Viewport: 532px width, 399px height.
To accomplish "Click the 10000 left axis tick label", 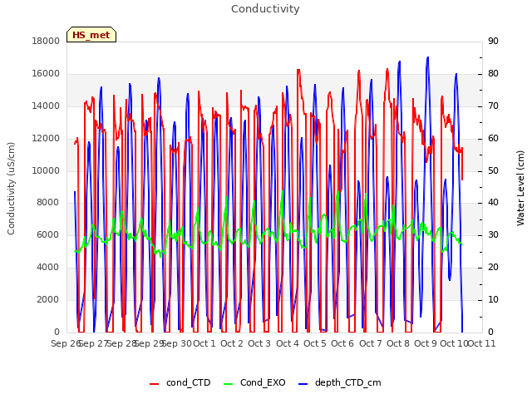I will [x=46, y=170].
